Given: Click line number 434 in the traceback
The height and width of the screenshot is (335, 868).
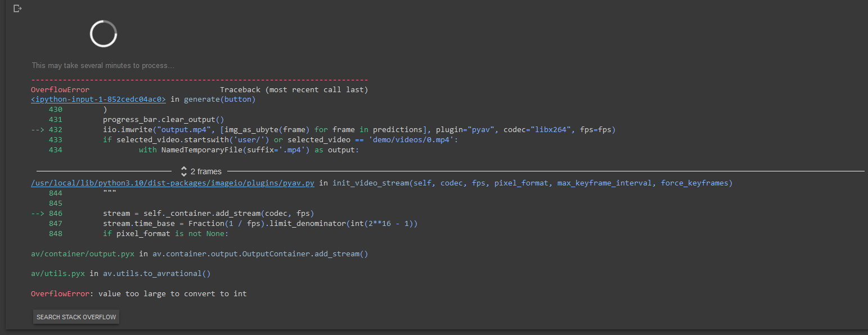Looking at the screenshot, I should pyautogui.click(x=55, y=150).
